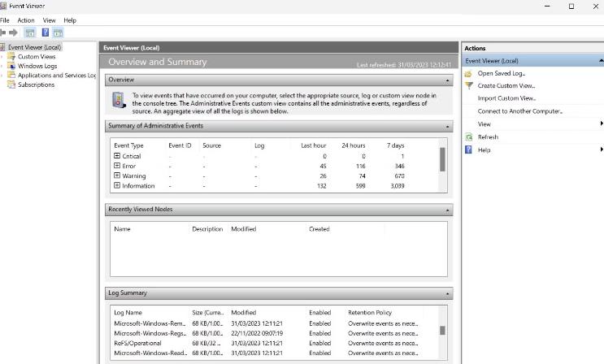Select Windows Logs in the tree
The image size is (604, 364).
(x=37, y=66)
